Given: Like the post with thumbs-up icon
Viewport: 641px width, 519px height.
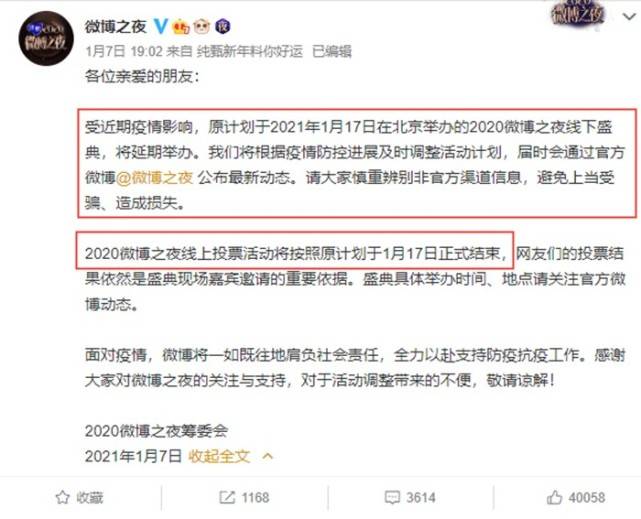Looking at the screenshot, I should 555,497.
